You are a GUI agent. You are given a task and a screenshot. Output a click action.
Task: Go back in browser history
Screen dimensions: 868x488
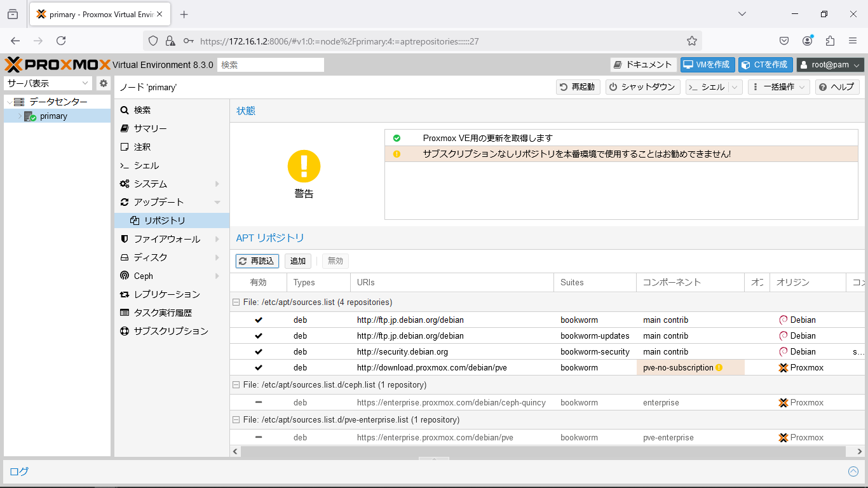15,41
